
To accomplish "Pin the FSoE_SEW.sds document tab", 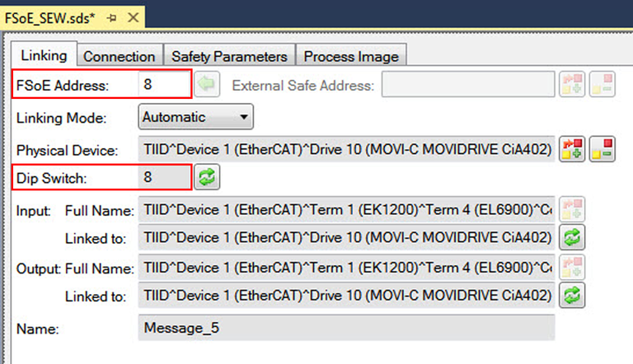I will [x=111, y=16].
